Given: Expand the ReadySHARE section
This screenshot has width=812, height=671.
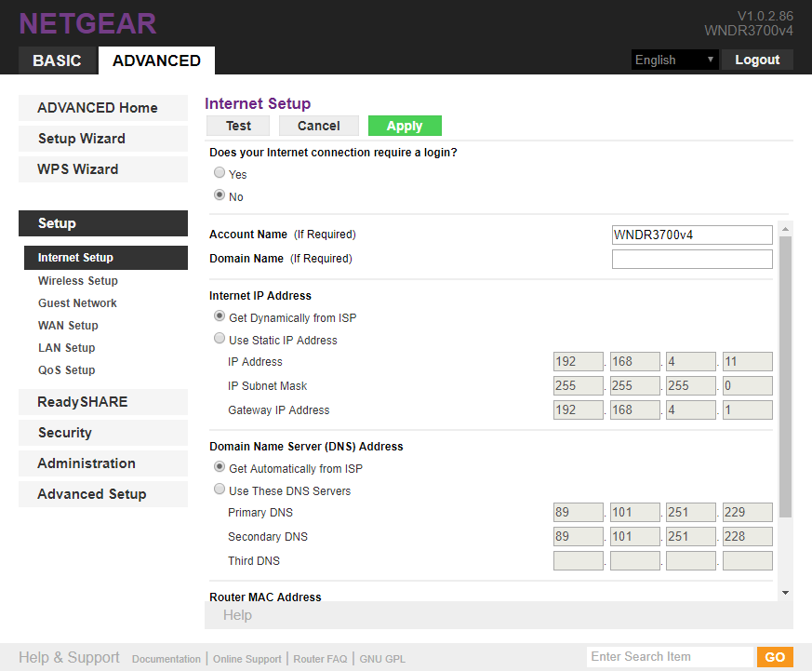Looking at the screenshot, I should [x=103, y=402].
